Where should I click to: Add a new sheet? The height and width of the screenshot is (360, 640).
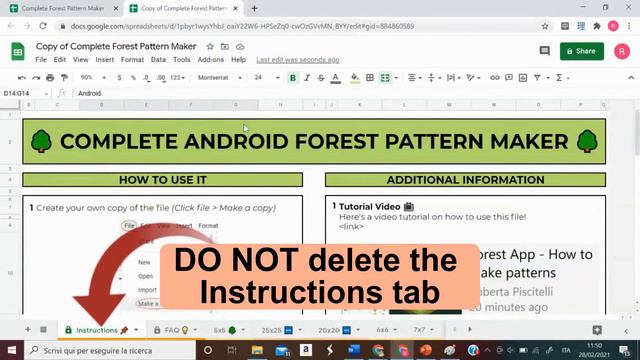[x=28, y=329]
